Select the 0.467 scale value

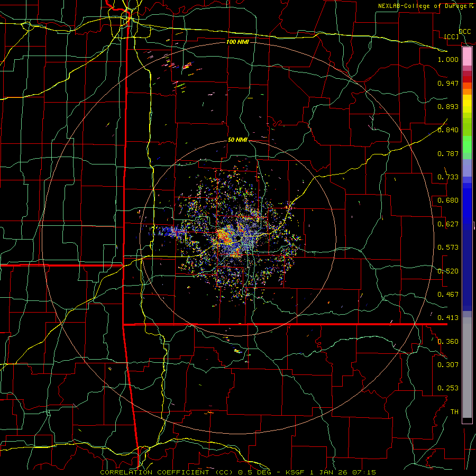coord(448,294)
